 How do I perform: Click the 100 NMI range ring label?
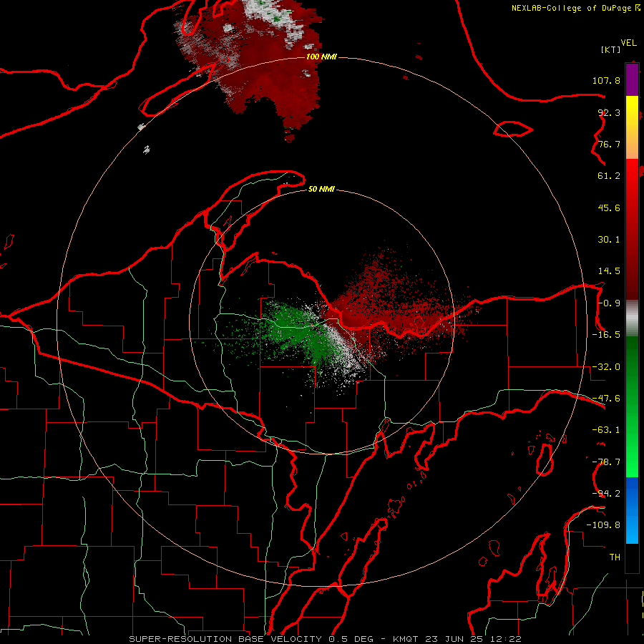321,57
